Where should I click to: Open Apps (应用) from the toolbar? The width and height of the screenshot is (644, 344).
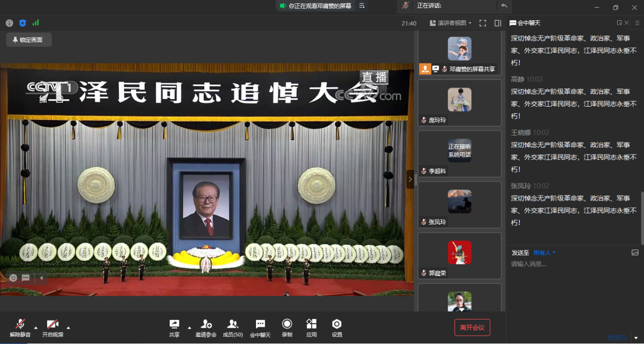(311, 328)
